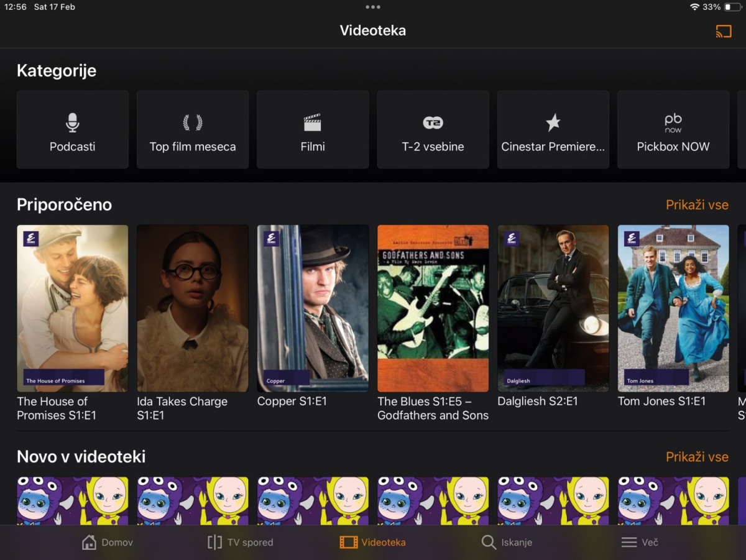746x560 pixels.
Task: Open The House of Promises poster
Action: pos(73,308)
